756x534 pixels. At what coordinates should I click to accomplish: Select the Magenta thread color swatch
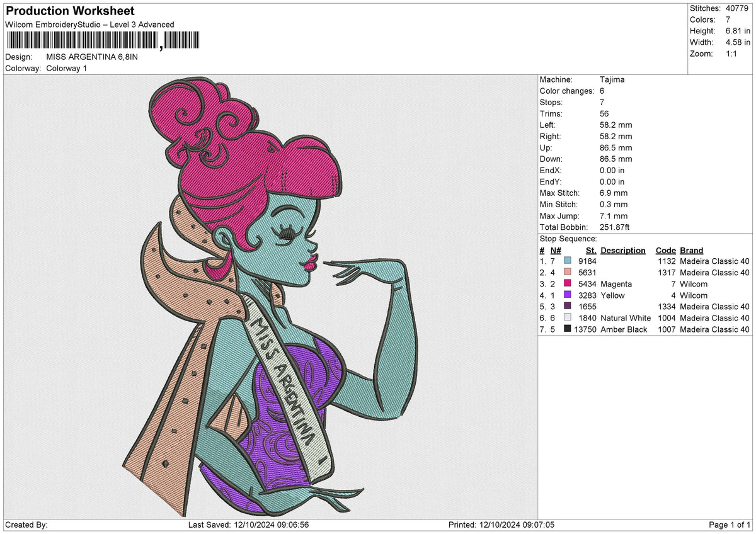click(x=568, y=284)
